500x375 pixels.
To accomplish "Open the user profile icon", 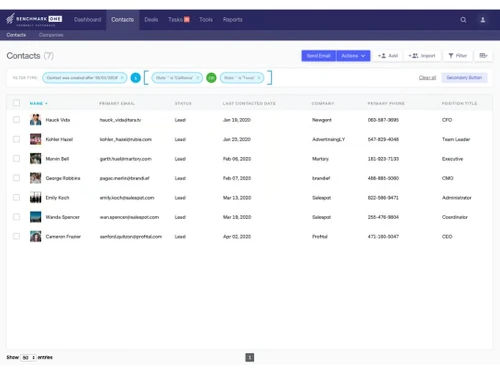I will pyautogui.click(x=483, y=20).
